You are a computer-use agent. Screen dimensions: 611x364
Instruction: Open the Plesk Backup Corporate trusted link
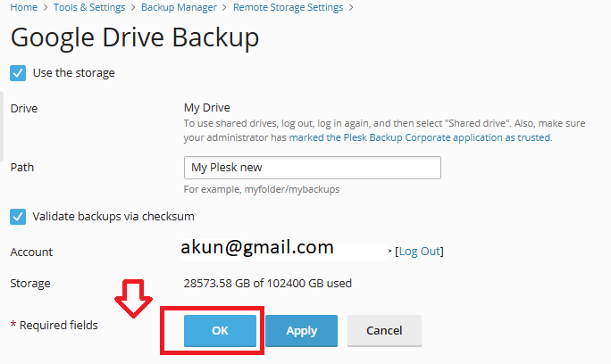click(438, 138)
